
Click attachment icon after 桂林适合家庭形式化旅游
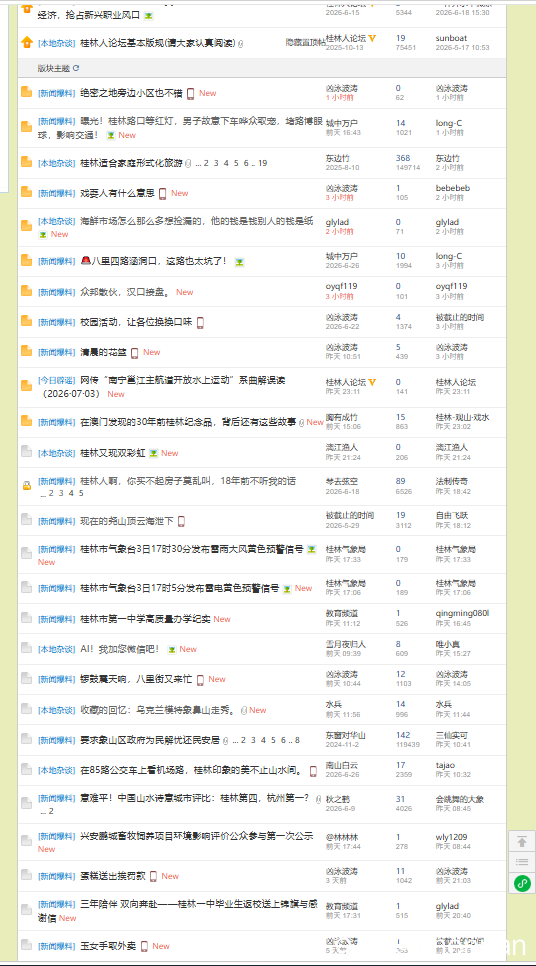188,163
